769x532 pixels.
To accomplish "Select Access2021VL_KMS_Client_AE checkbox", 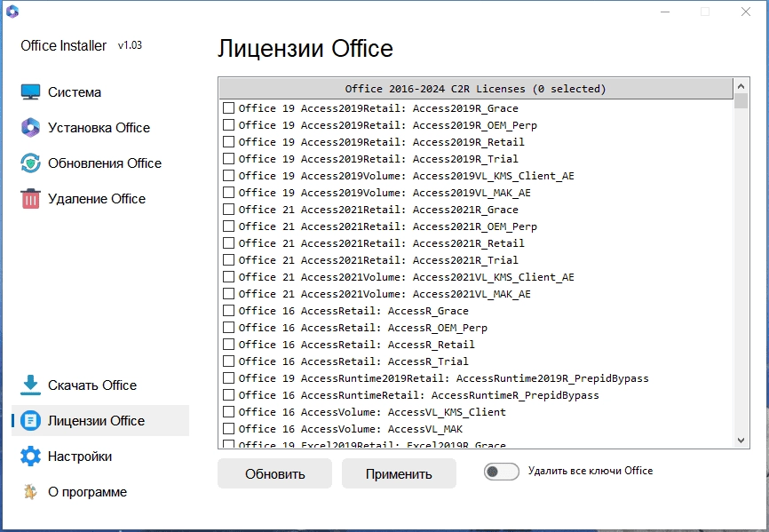I will click(x=228, y=276).
